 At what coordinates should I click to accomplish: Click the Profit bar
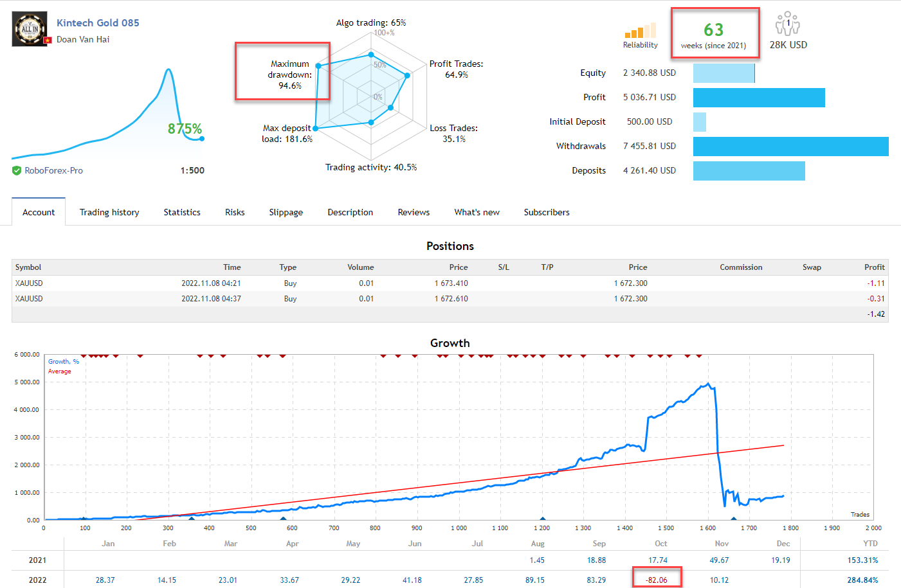(759, 98)
